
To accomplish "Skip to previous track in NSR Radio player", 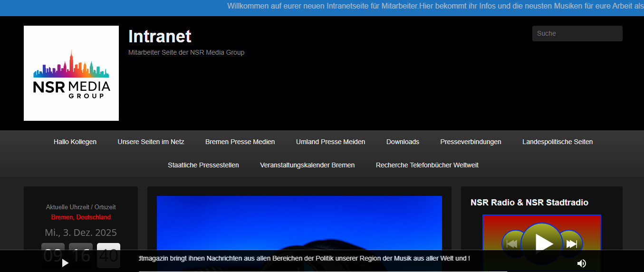I will 512,243.
